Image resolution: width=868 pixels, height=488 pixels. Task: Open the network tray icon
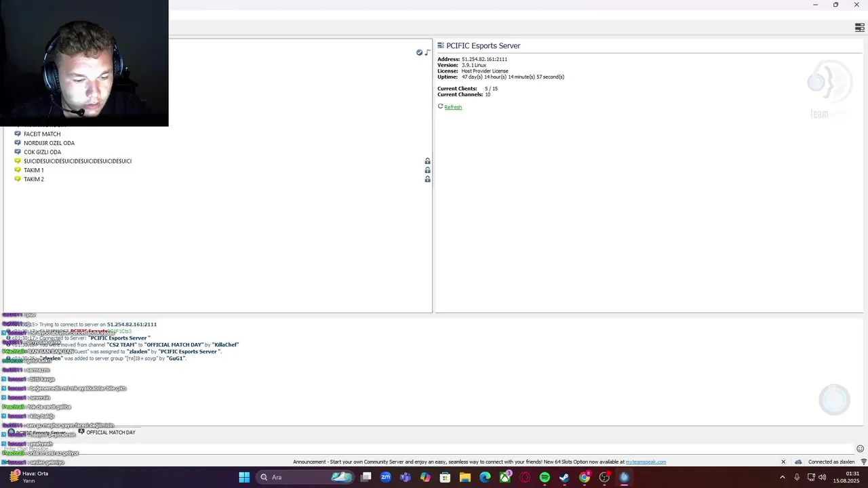point(811,477)
